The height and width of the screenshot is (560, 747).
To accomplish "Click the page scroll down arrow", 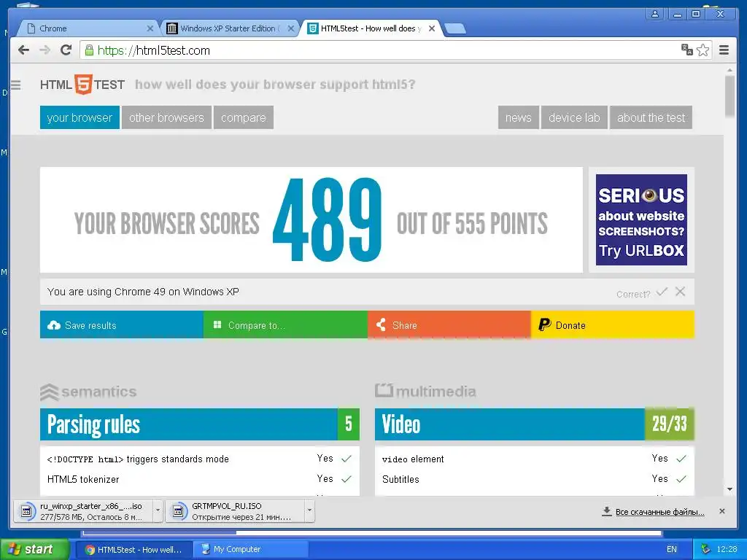I will 729,489.
